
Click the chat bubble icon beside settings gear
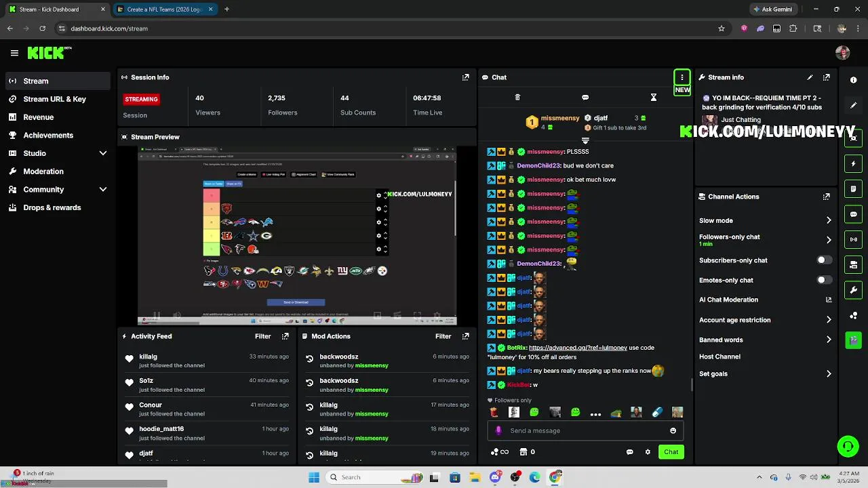tap(629, 452)
